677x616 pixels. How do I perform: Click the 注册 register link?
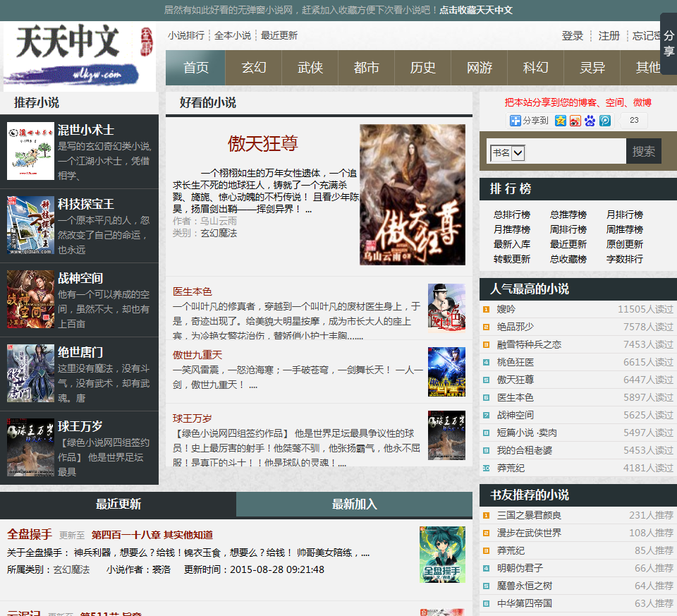click(x=609, y=36)
